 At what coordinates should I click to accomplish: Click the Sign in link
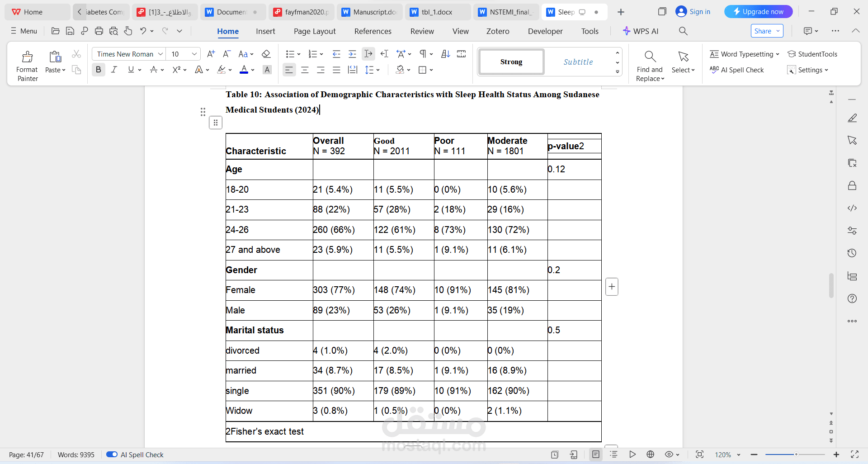pyautogui.click(x=693, y=12)
